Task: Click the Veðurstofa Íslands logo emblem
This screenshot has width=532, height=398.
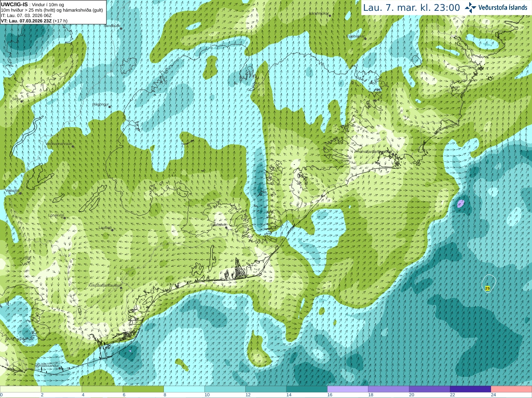Action: [470, 7]
